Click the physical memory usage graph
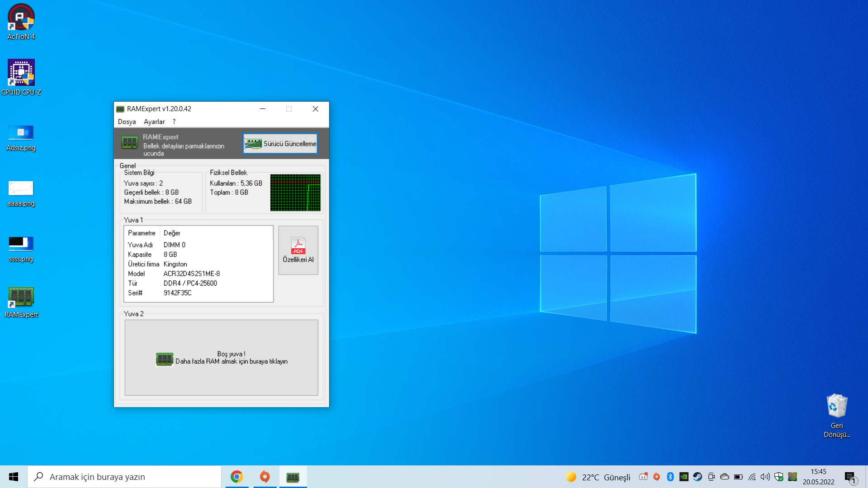 click(295, 192)
